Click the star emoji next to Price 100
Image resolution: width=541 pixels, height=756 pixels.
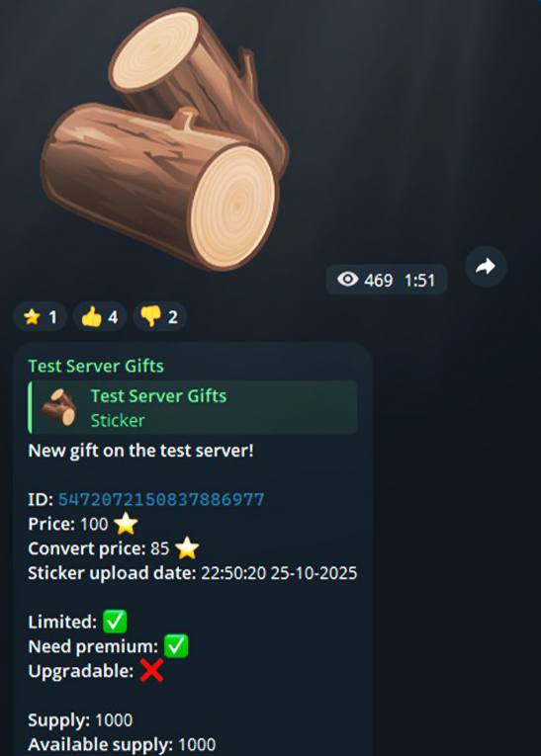tap(126, 524)
